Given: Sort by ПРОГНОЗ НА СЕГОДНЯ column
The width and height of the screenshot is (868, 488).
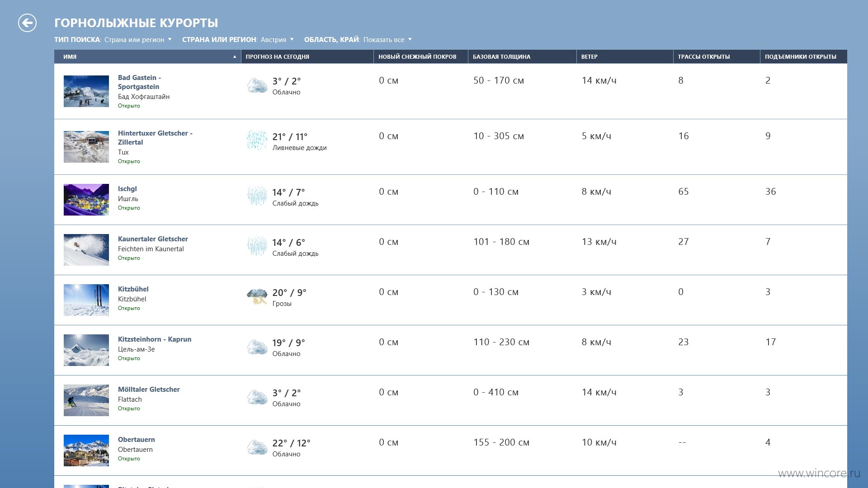Looking at the screenshot, I should [x=307, y=56].
